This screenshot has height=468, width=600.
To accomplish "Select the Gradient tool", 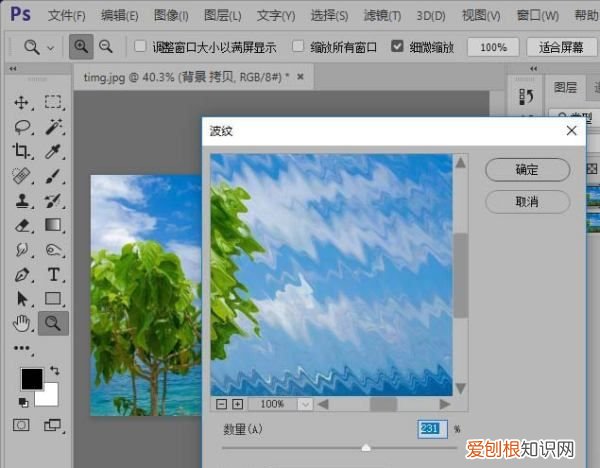I will [x=53, y=225].
